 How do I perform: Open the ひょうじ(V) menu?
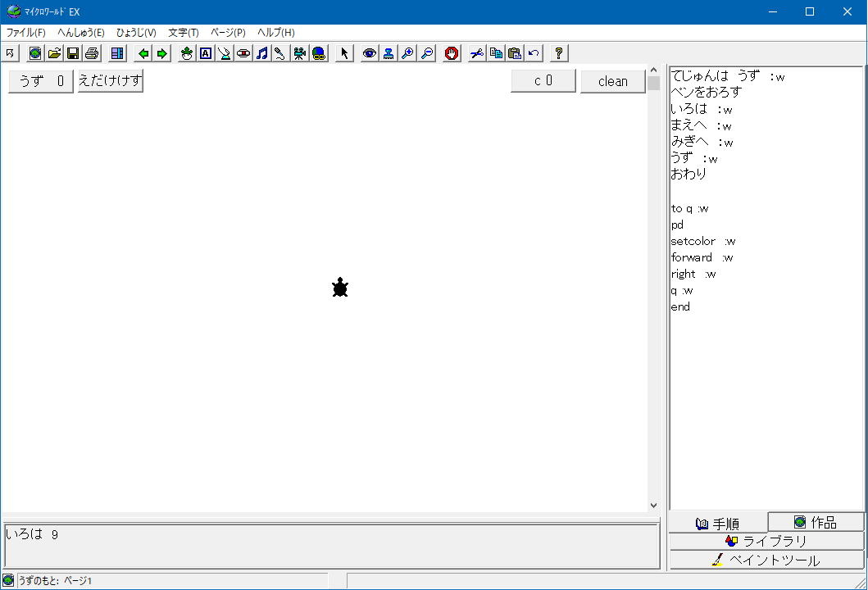[136, 33]
